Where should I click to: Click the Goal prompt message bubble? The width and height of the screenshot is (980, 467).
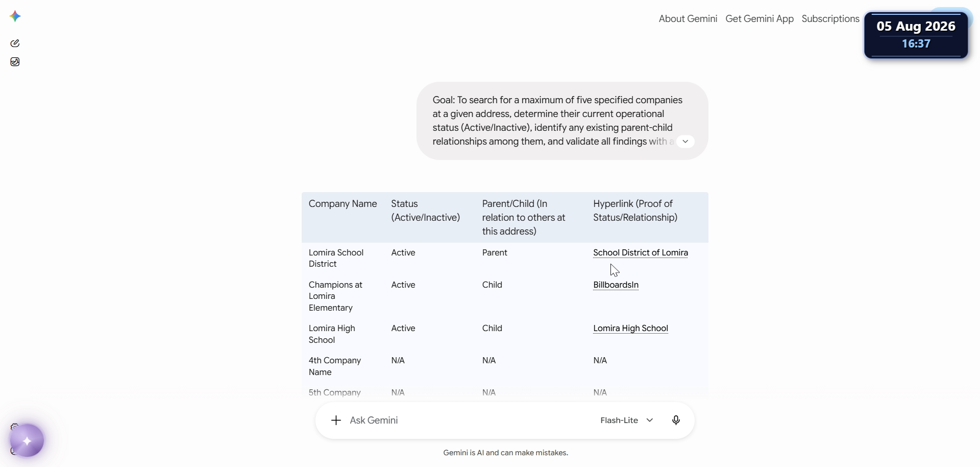[562, 121]
